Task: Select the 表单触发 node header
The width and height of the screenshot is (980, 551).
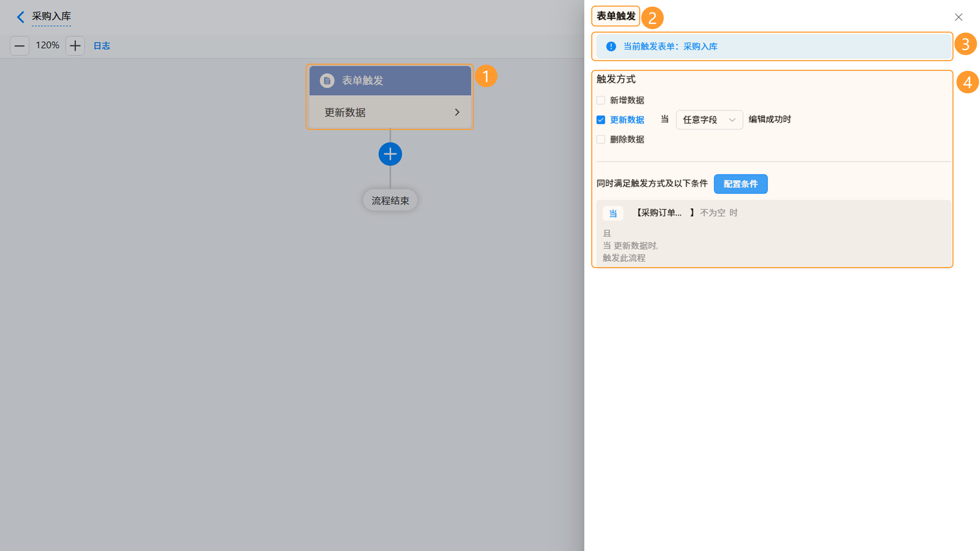Action: pos(390,81)
